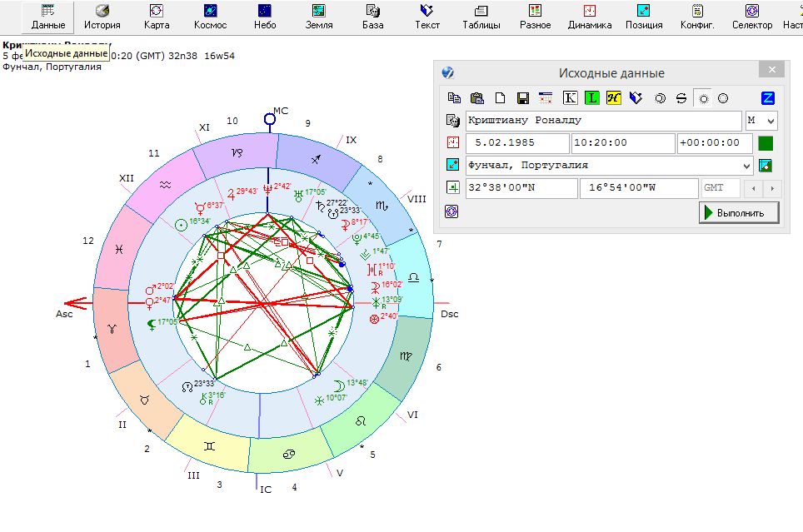Open Космос in the main toolbar
803x532 pixels.
[211, 17]
